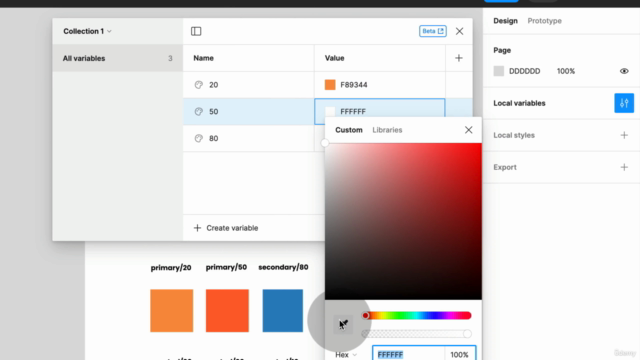Click the Create variable button
The image size is (640, 360).
(226, 228)
